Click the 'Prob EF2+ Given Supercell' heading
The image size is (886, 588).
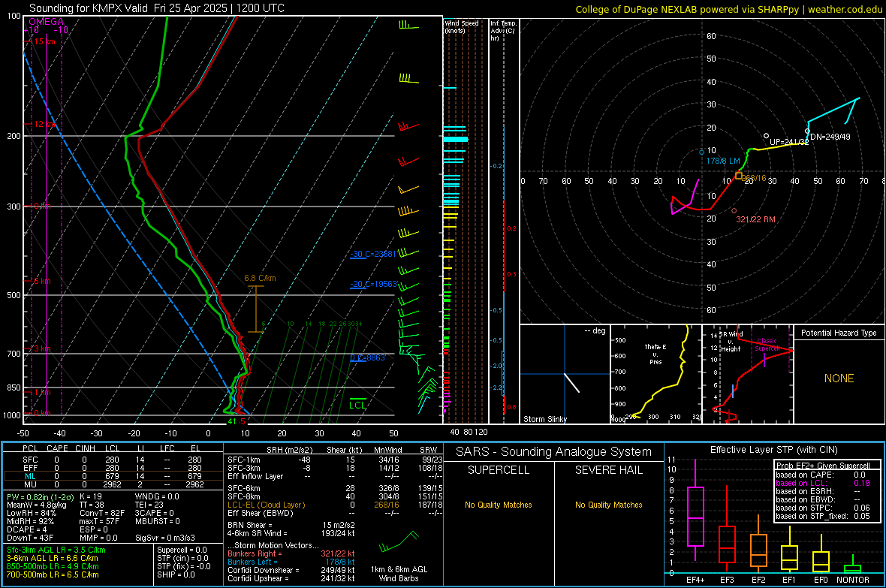coord(822,466)
